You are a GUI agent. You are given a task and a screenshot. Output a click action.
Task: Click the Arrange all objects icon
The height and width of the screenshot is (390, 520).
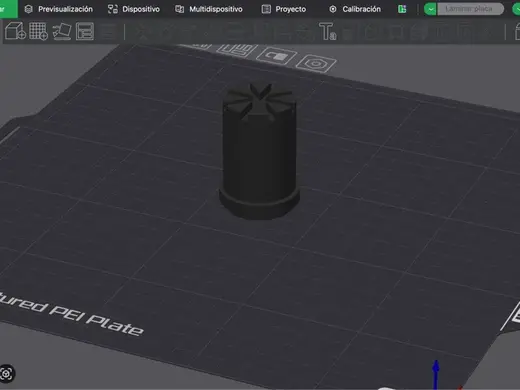tap(85, 31)
